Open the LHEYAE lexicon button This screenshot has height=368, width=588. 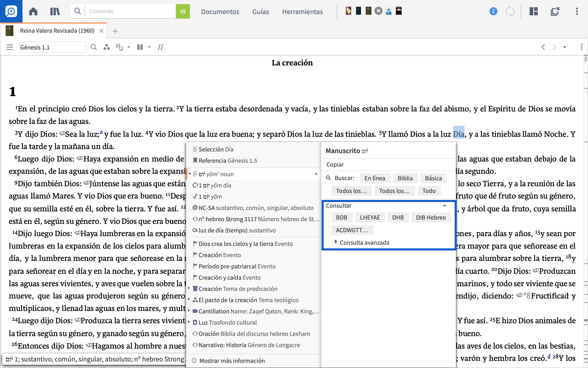[x=370, y=217]
